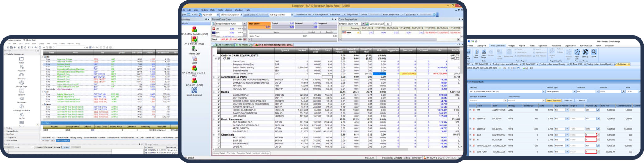Screen dimensions: 644x163
Task: Switch to TS-Master Desk tab
Action: (246, 45)
